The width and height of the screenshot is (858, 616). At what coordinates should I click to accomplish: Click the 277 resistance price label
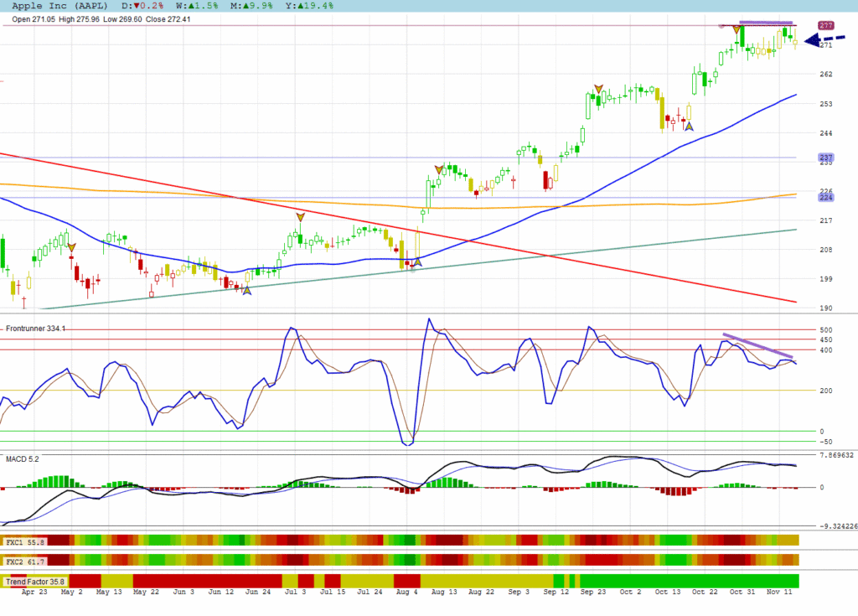click(x=824, y=26)
